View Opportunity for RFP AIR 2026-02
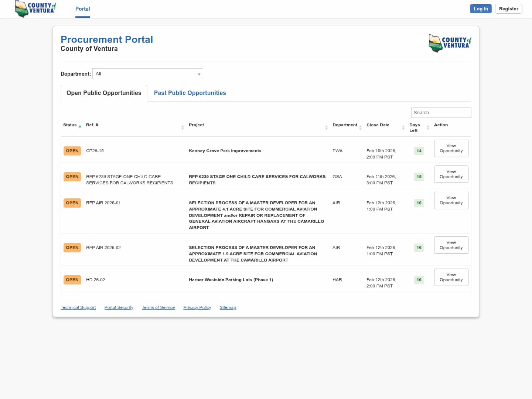 tap(451, 245)
